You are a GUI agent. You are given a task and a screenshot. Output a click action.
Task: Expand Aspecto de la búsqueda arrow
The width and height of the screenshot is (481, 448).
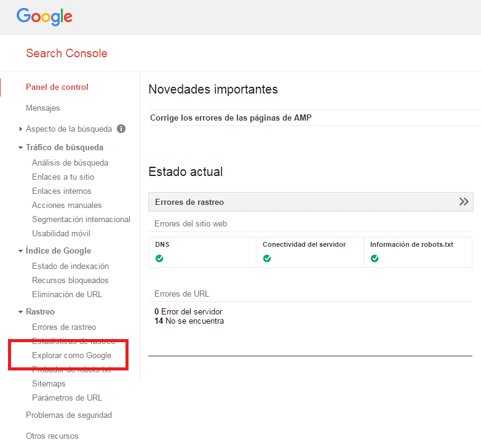[20, 129]
